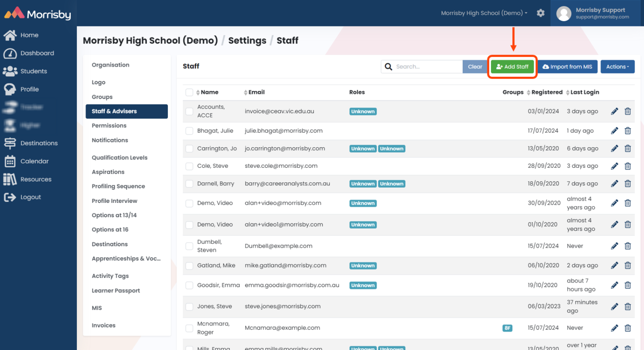Open Qualification Levels settings

click(x=119, y=157)
